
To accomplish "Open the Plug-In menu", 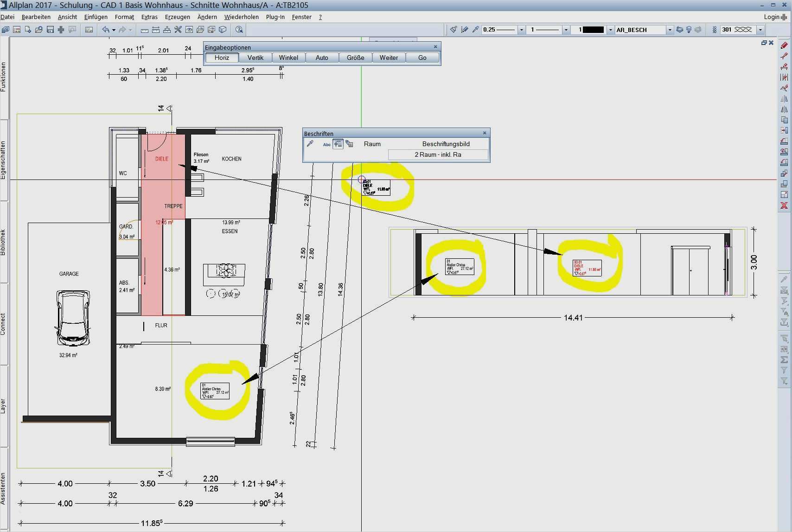I will pyautogui.click(x=275, y=17).
